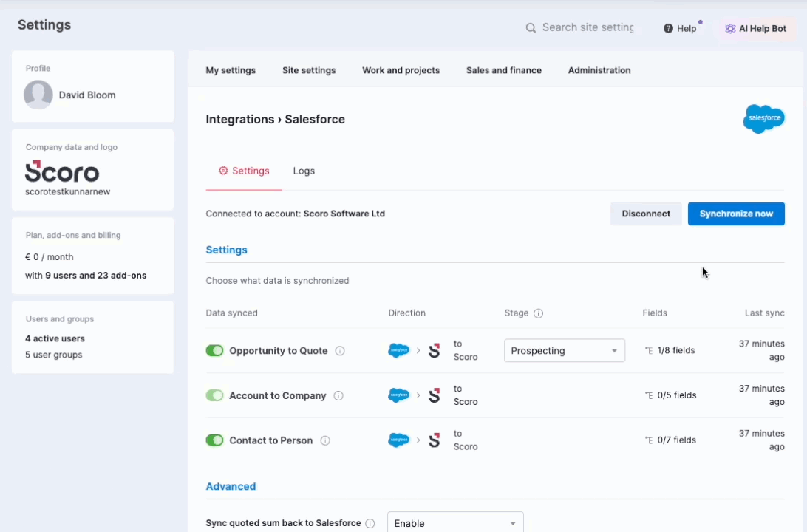Open Site settings tab
This screenshot has width=807, height=532.
[309, 70]
